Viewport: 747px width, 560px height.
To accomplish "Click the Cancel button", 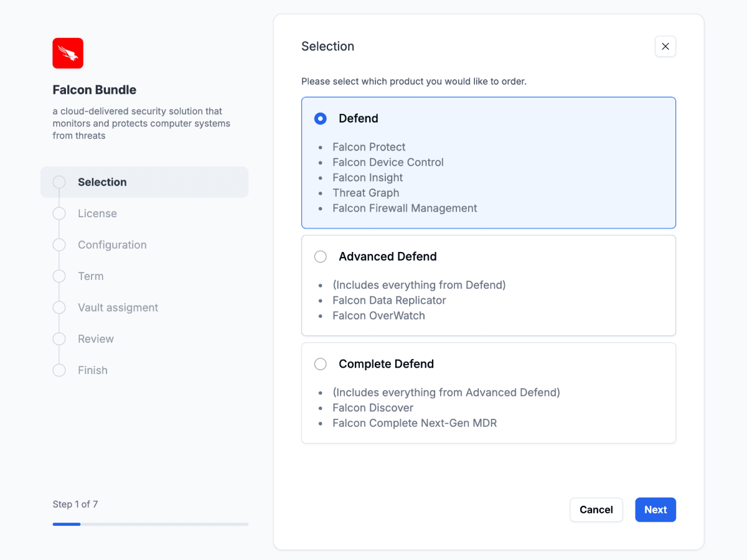I will click(596, 510).
